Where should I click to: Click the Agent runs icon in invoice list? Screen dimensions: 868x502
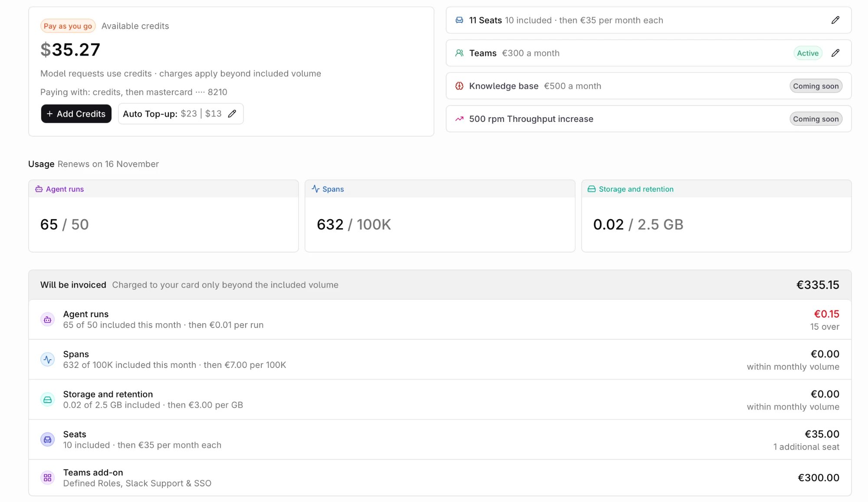[48, 320]
